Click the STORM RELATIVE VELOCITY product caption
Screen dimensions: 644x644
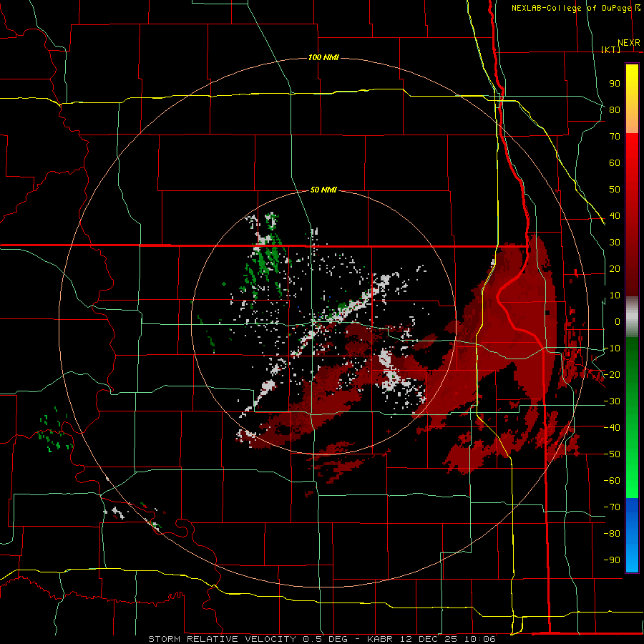(x=321, y=639)
